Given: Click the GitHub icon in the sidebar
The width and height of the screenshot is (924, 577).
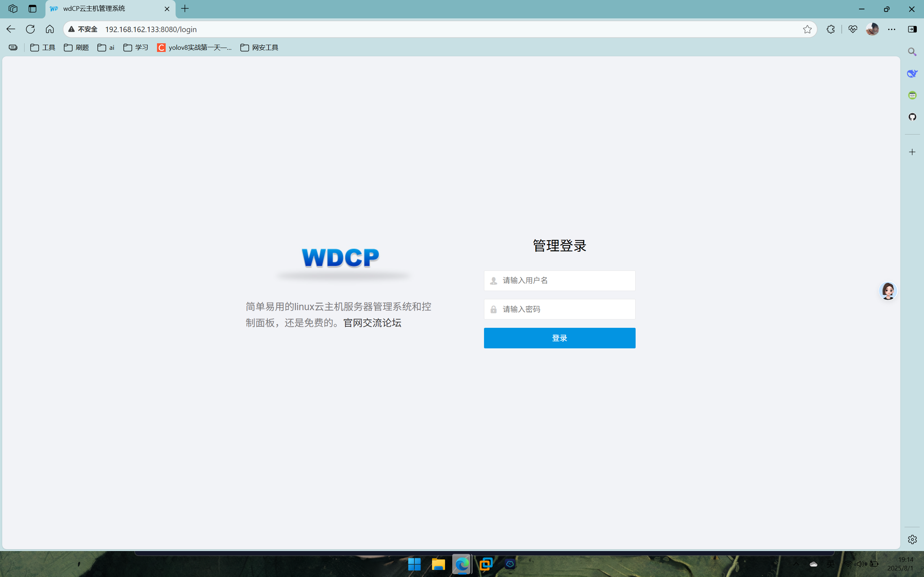Looking at the screenshot, I should point(912,117).
